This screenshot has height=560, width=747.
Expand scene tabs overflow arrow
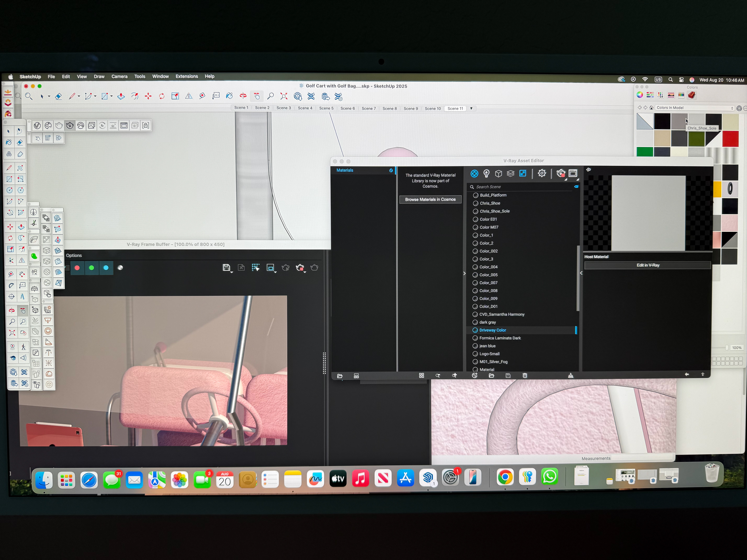click(471, 108)
